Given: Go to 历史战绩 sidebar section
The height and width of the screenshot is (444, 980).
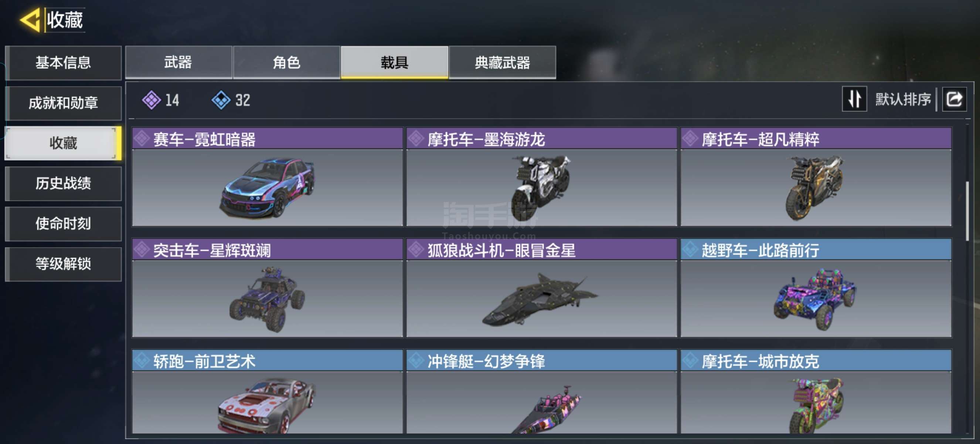Looking at the screenshot, I should click(64, 183).
